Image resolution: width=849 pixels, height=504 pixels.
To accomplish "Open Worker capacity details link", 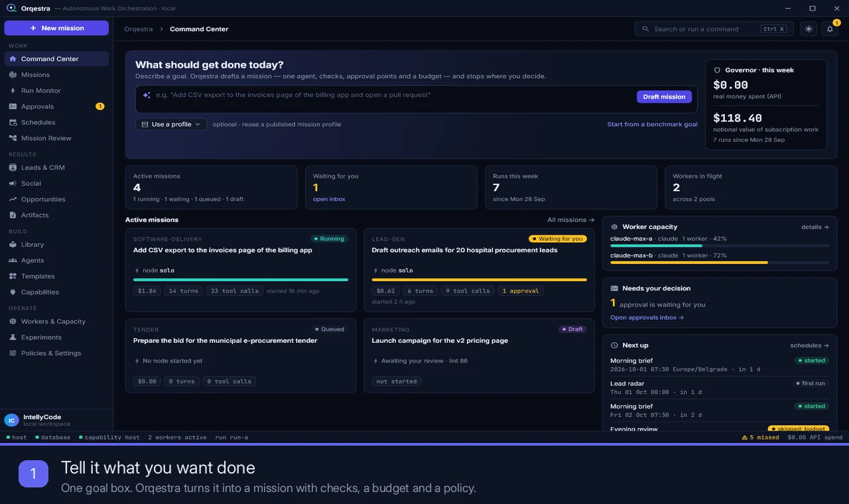I will tap(815, 227).
